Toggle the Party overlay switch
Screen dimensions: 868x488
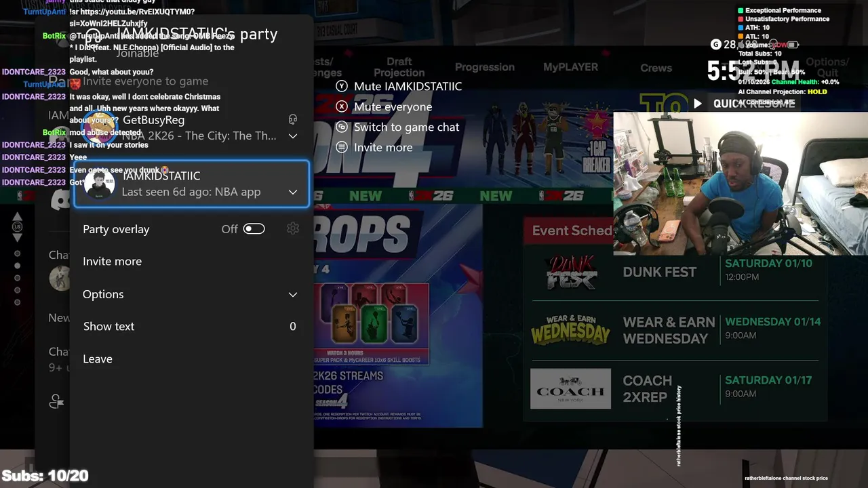pos(254,229)
